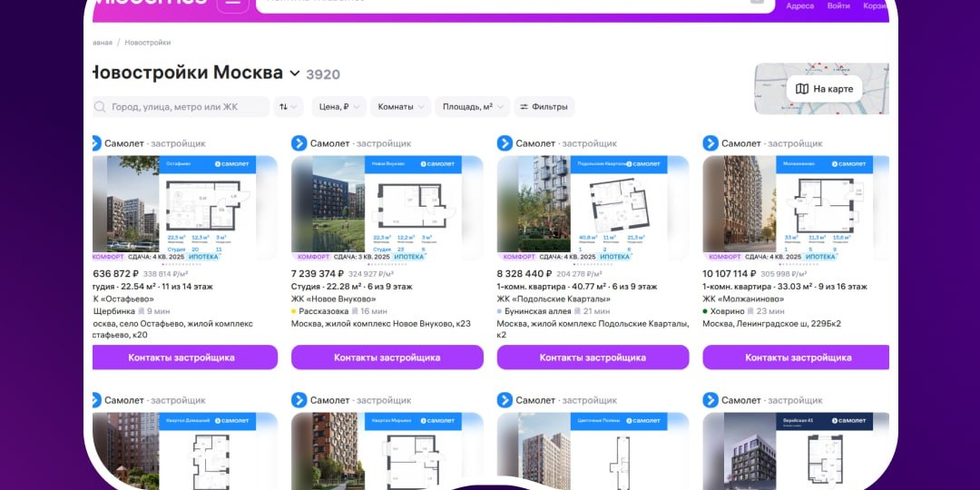The height and width of the screenshot is (490, 980).
Task: Click the price 7 239 374 ₽
Action: click(x=318, y=274)
